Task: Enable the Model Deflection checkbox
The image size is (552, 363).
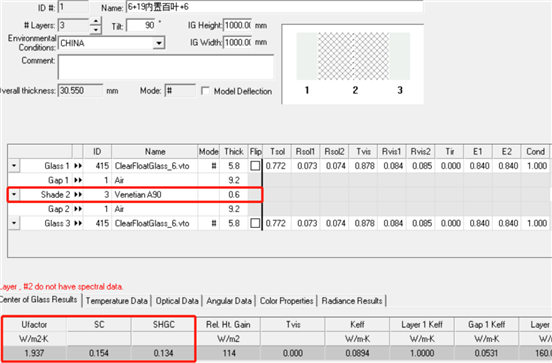Action: [x=205, y=91]
